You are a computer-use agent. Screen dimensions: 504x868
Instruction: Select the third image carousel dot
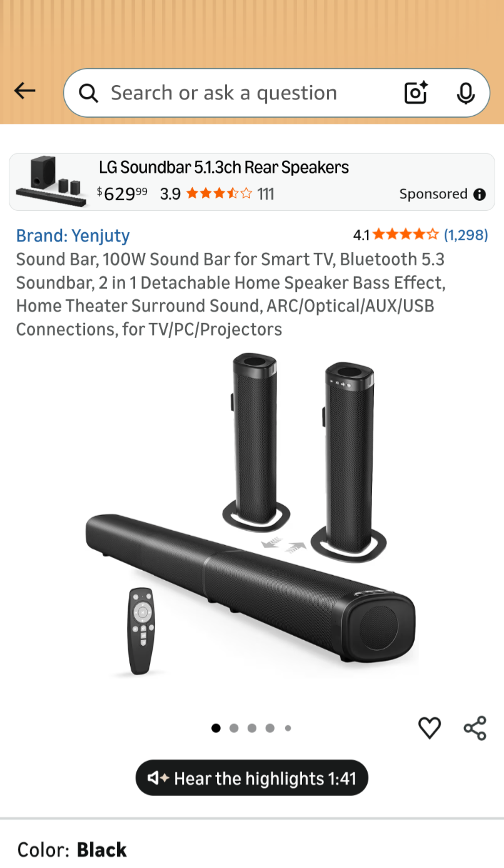point(252,728)
